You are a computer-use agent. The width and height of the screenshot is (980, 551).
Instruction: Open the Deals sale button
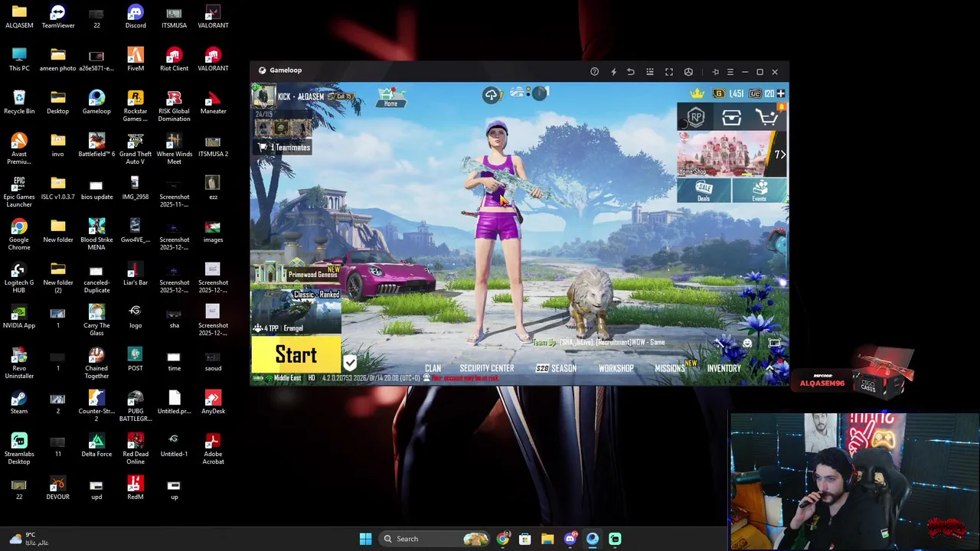click(704, 191)
